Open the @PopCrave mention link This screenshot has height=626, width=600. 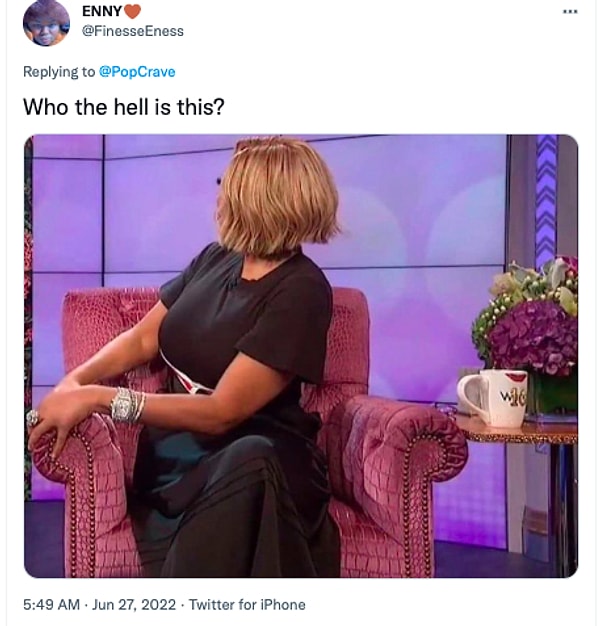pyautogui.click(x=137, y=72)
